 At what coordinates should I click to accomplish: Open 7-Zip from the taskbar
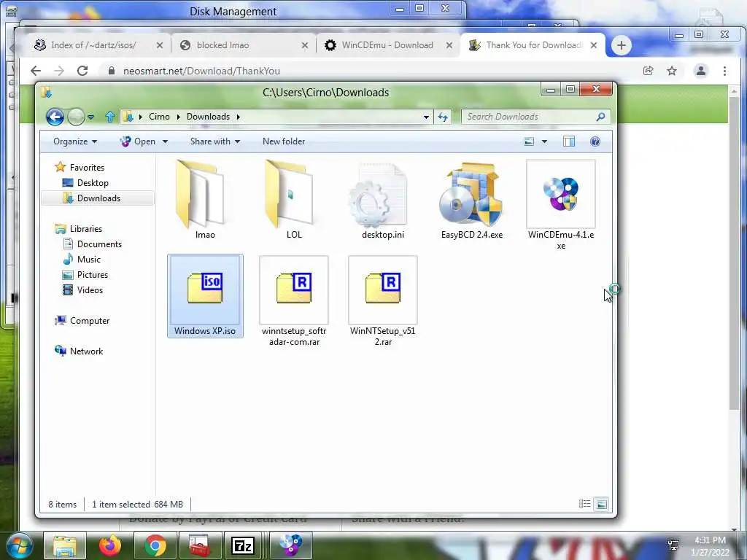point(243,545)
